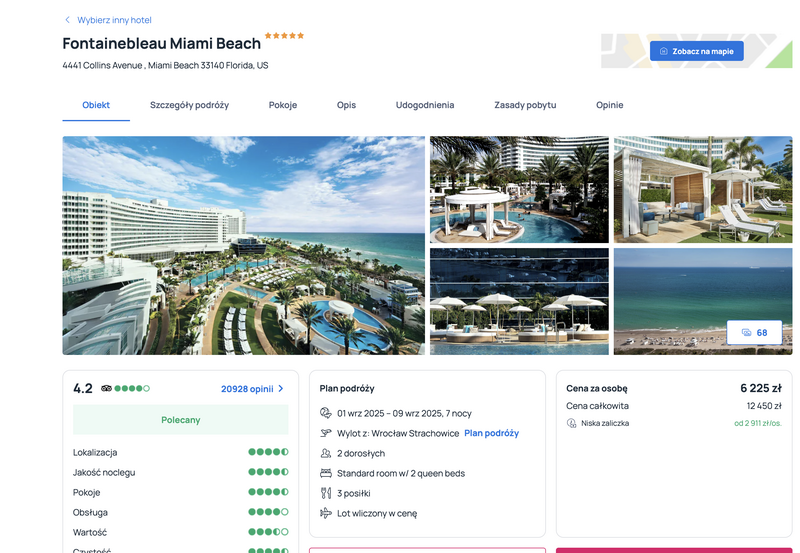Click the cutlery icon beside 3 posiłki

pos(326,493)
